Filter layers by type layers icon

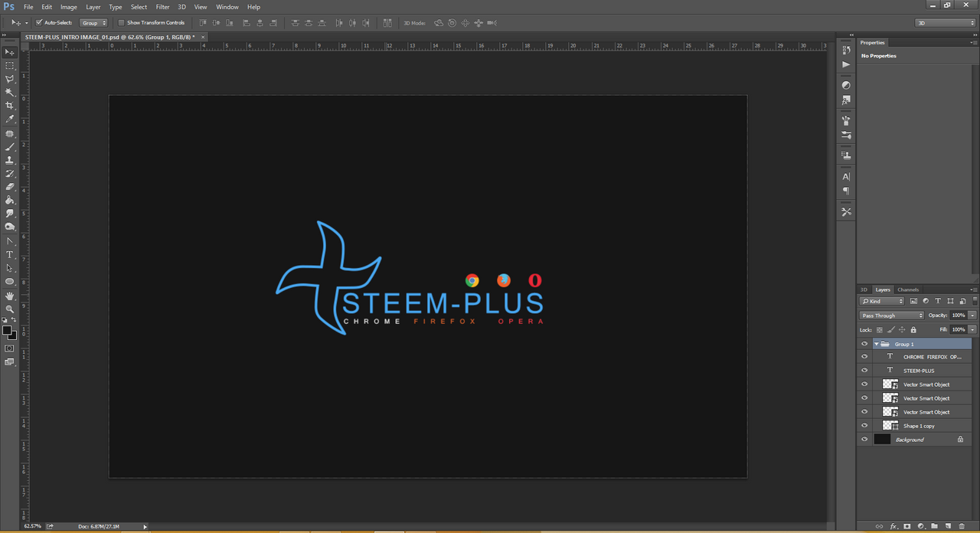pyautogui.click(x=938, y=301)
